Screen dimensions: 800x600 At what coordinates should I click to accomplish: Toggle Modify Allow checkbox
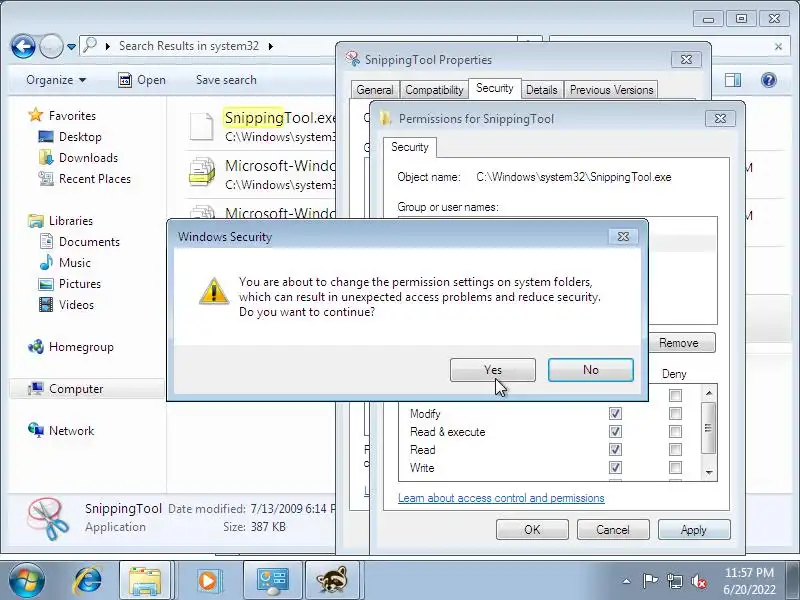click(x=615, y=413)
